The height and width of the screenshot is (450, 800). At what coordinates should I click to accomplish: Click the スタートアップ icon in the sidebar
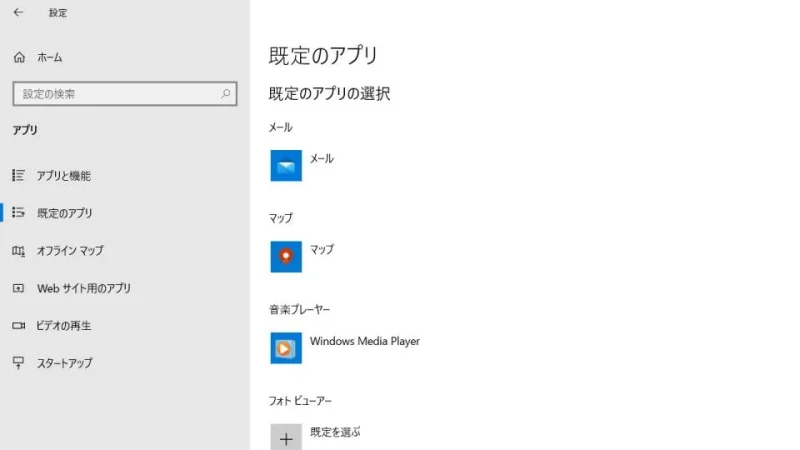click(x=18, y=363)
